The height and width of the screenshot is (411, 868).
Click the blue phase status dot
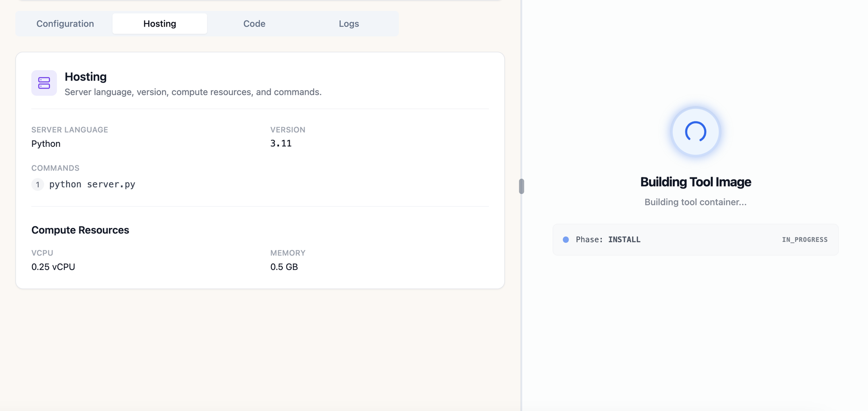point(566,240)
